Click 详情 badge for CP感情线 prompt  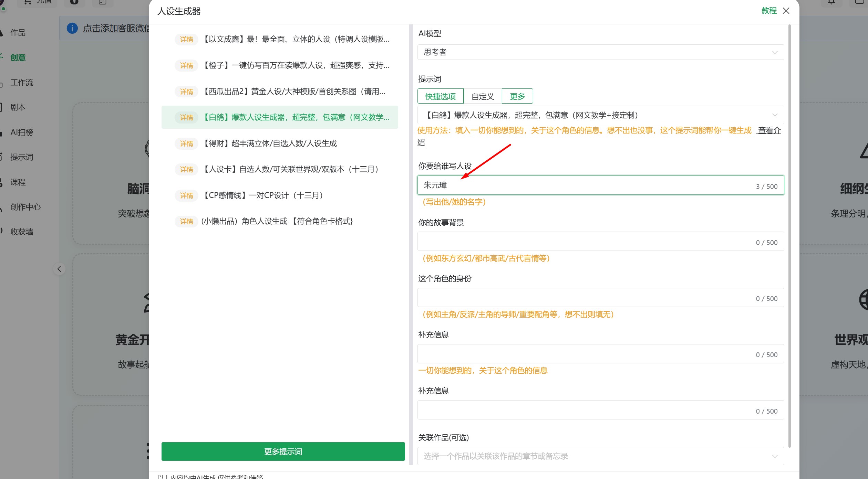[186, 195]
